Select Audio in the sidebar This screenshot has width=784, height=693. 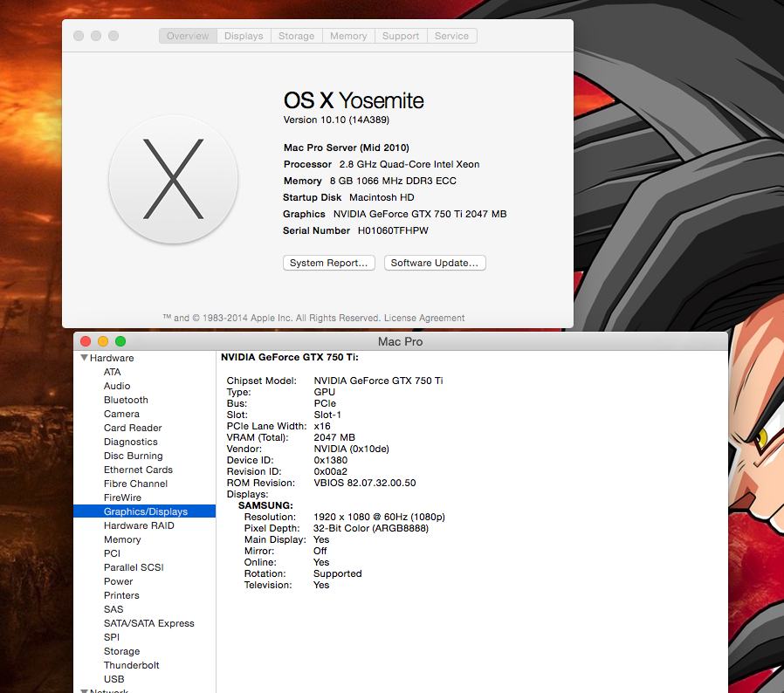(117, 386)
